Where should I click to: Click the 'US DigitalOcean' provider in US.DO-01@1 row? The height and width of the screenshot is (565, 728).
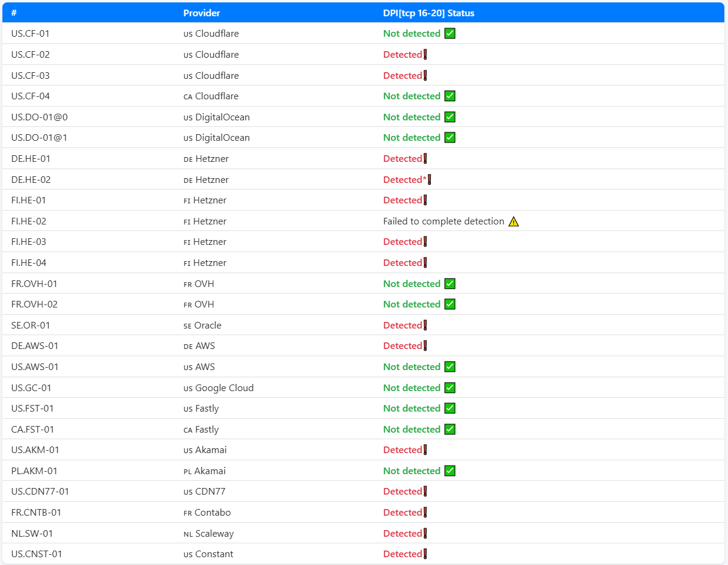217,138
